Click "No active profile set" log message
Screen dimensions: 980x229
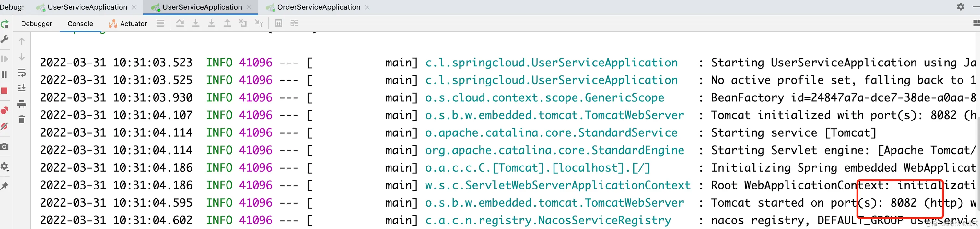783,80
